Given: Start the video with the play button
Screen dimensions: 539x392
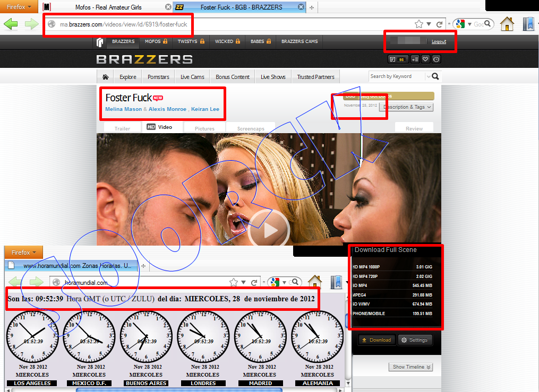Looking at the screenshot, I should coord(269,229).
